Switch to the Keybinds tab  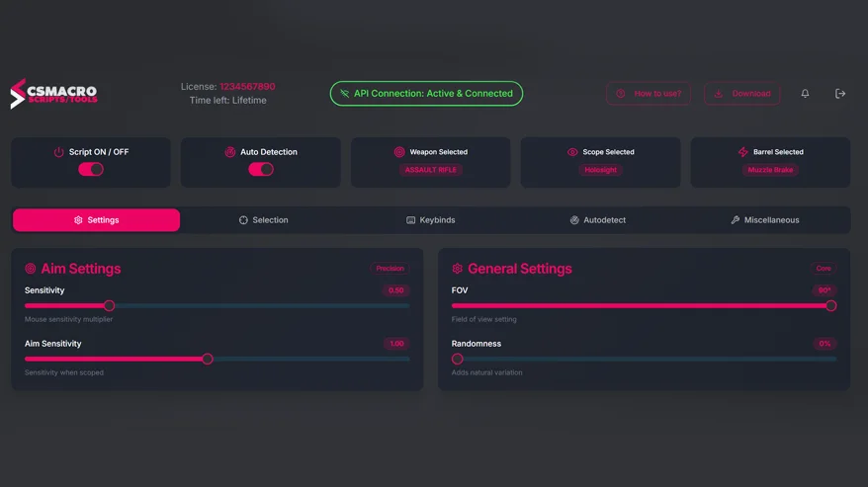coord(431,219)
